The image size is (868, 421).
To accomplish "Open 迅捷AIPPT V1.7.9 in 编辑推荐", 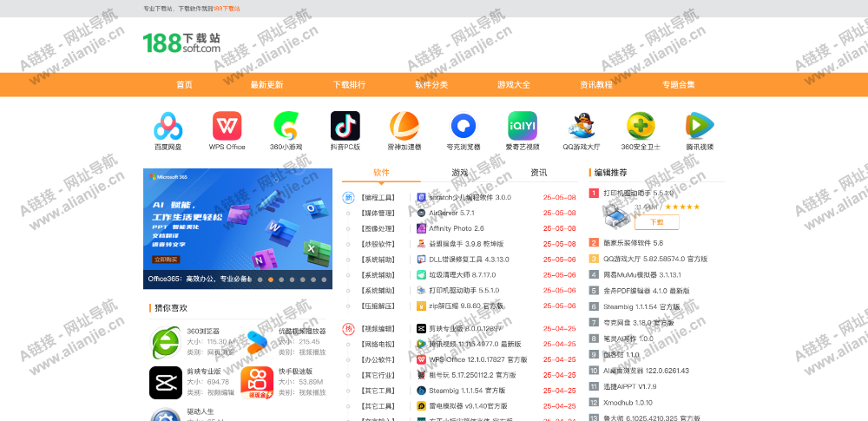I will (x=630, y=386).
